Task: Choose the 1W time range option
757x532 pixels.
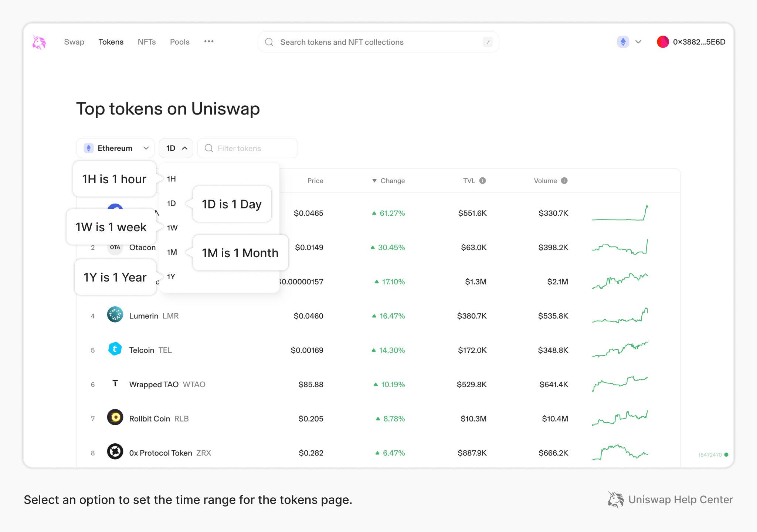Action: coord(172,228)
